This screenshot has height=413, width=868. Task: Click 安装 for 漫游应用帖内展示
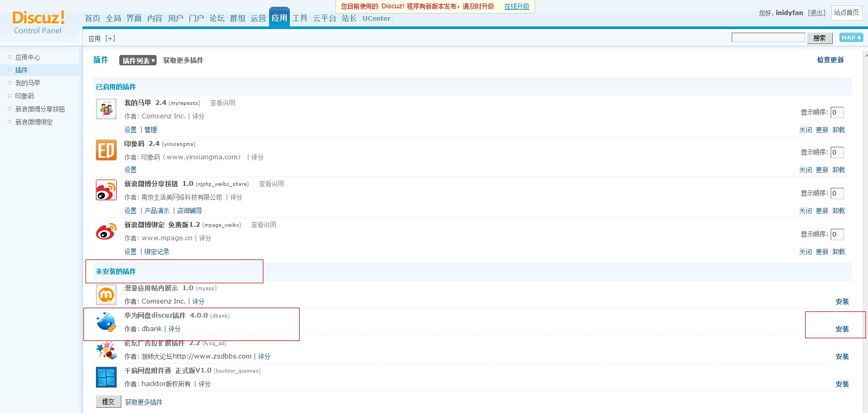842,301
